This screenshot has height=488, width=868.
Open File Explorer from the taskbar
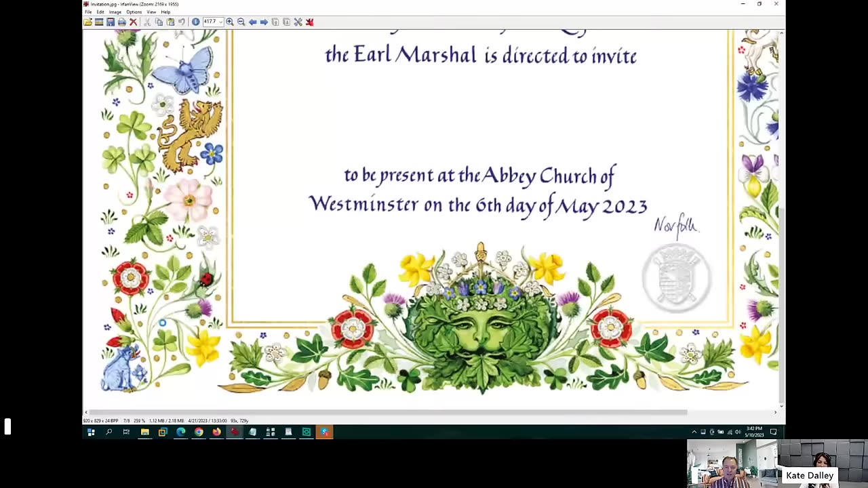[144, 432]
